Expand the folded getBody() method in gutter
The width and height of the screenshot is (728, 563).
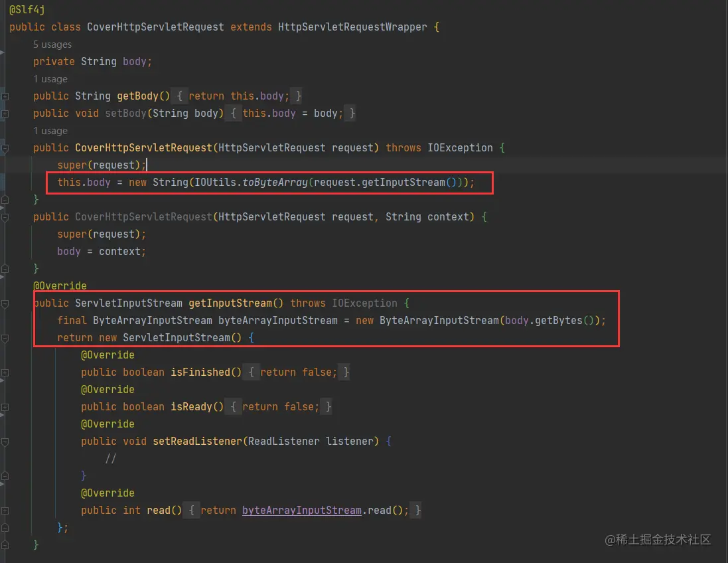[x=5, y=97]
